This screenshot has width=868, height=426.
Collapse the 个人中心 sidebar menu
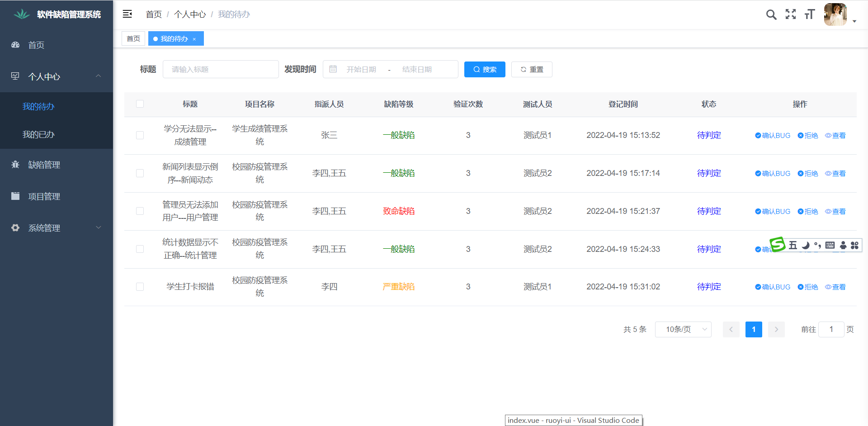point(57,76)
